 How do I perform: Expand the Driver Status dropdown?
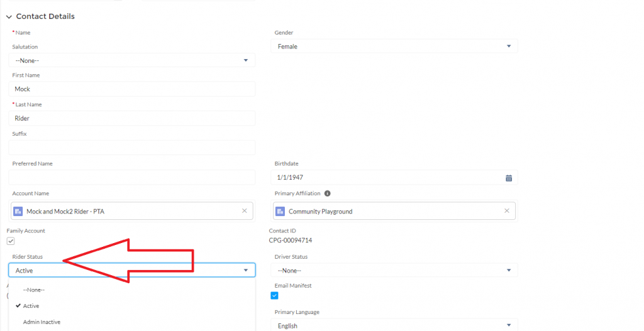[396, 270]
